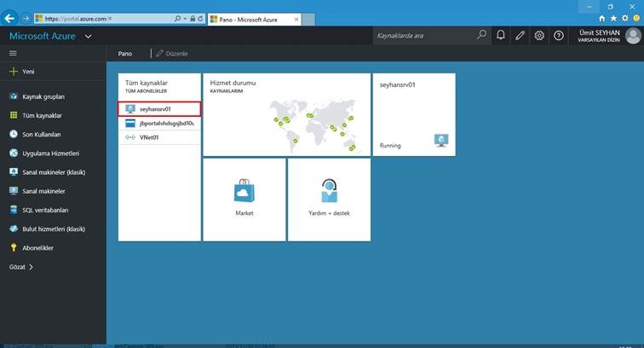Open Son Kullanılan in sidebar
The height and width of the screenshot is (348, 644).
click(53, 135)
